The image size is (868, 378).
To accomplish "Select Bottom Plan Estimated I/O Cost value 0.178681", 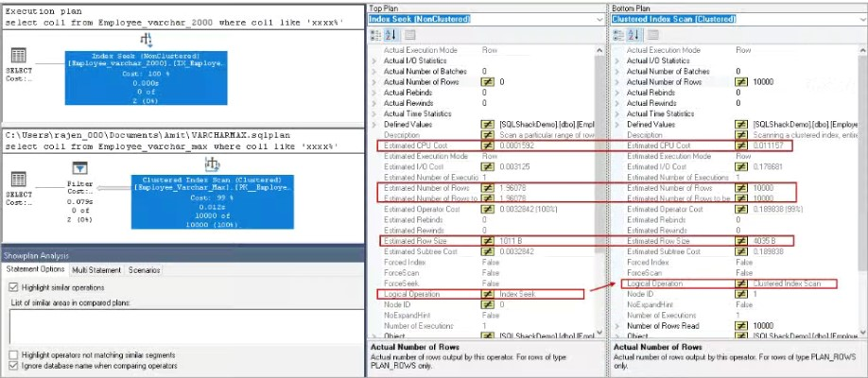I will 769,166.
